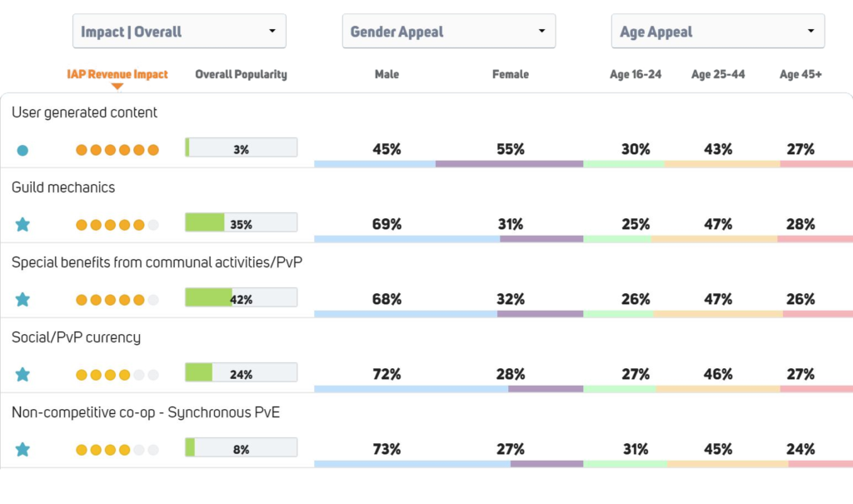This screenshot has height=504, width=853.
Task: Click the 42% popularity bar
Action: (241, 299)
